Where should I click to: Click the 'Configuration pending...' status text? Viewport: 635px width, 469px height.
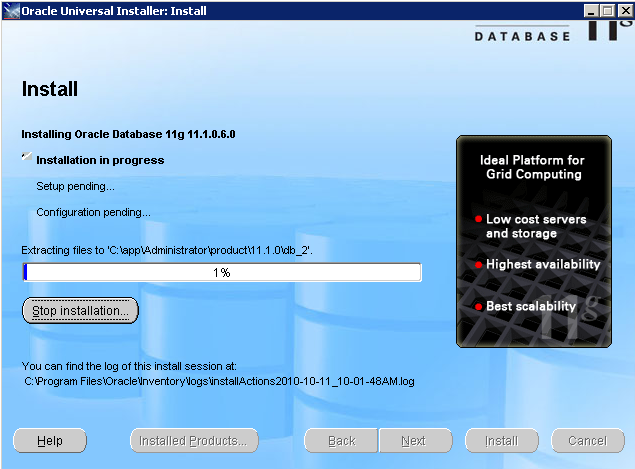pyautogui.click(x=93, y=213)
